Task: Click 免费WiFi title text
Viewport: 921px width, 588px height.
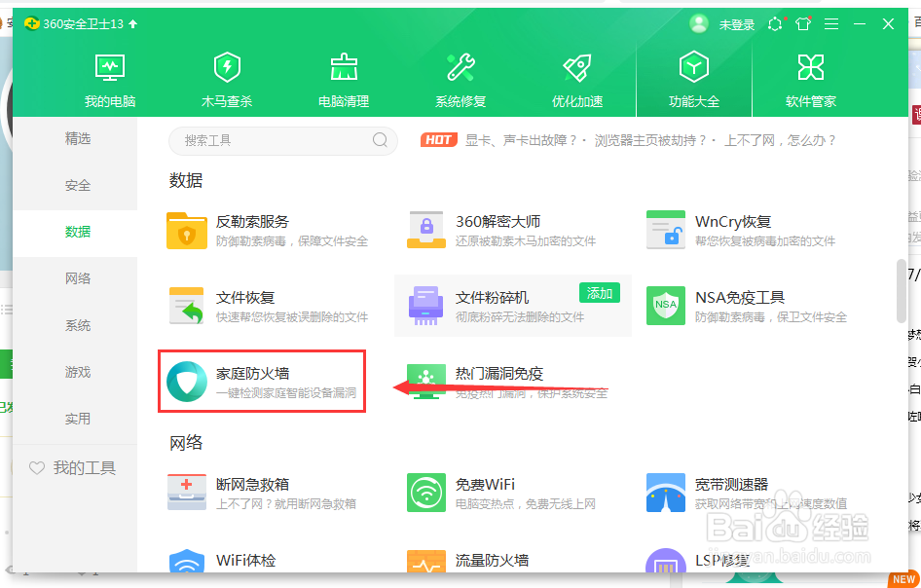Action: pyautogui.click(x=485, y=485)
